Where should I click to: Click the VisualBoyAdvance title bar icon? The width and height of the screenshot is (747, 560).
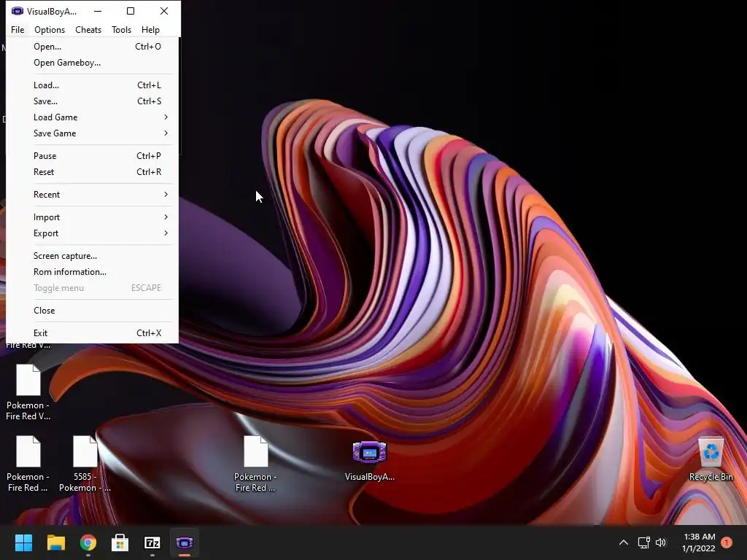(18, 11)
